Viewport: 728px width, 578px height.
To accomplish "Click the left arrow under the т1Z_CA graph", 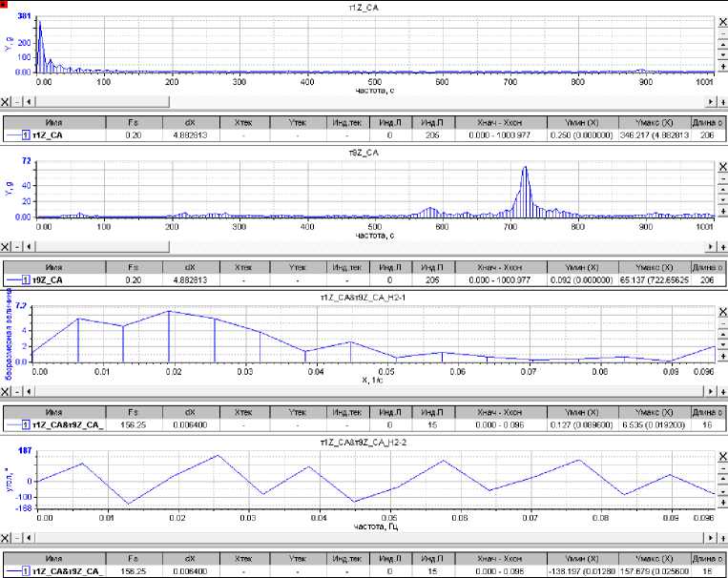I will click(x=29, y=102).
